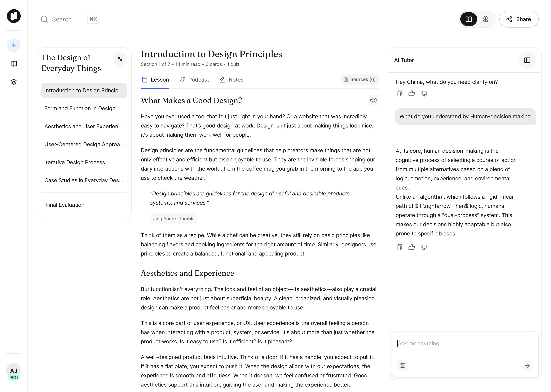Image resolution: width=551 pixels, height=392 pixels.
Task: Open User-Centered Design Approach section
Action: pyautogui.click(x=84, y=144)
